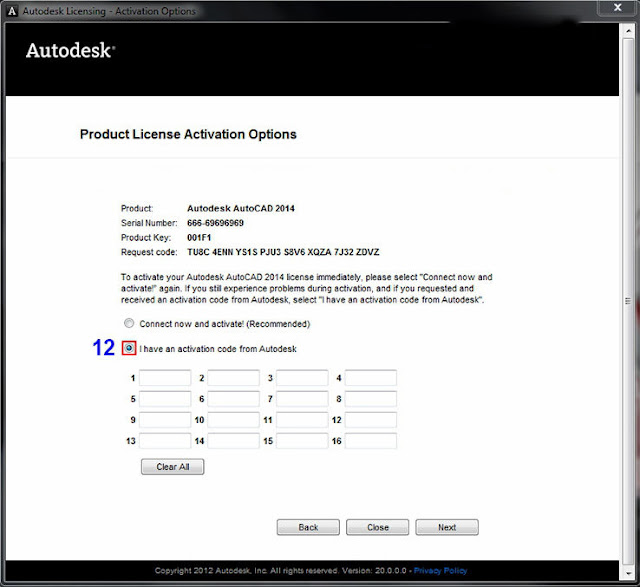Go Back to previous step
Image resolution: width=640 pixels, height=587 pixels.
click(x=308, y=527)
